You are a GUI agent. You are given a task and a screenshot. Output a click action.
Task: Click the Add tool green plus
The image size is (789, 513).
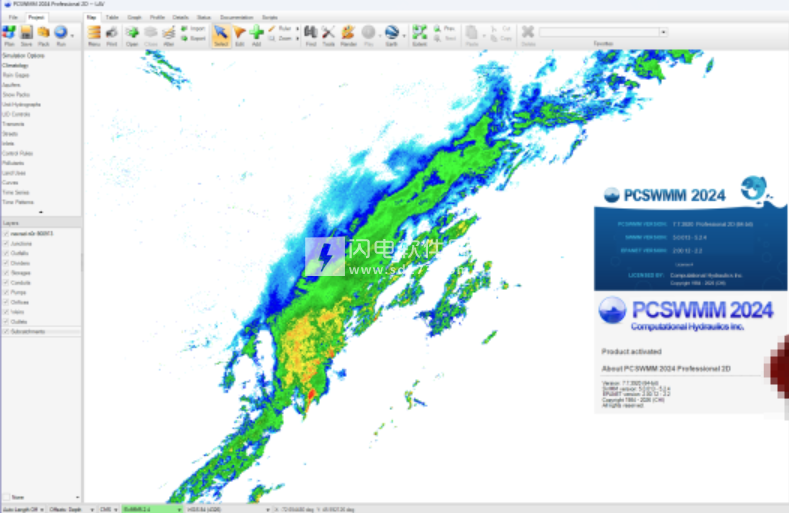(257, 33)
